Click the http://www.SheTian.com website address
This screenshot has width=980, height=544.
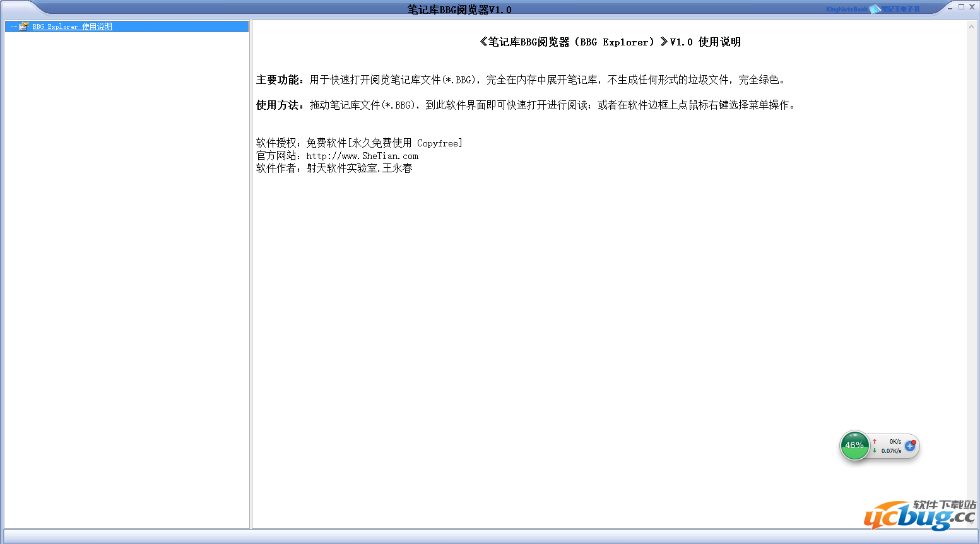pos(362,156)
